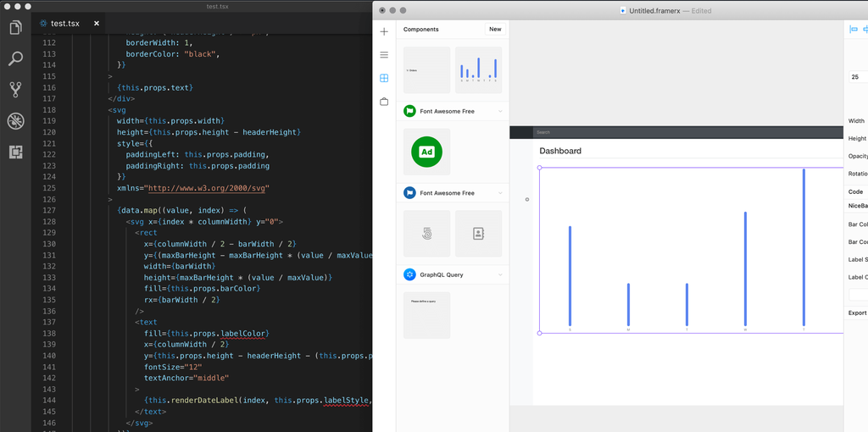Click the {this.props.text} code line
The width and height of the screenshot is (868, 432).
[155, 87]
